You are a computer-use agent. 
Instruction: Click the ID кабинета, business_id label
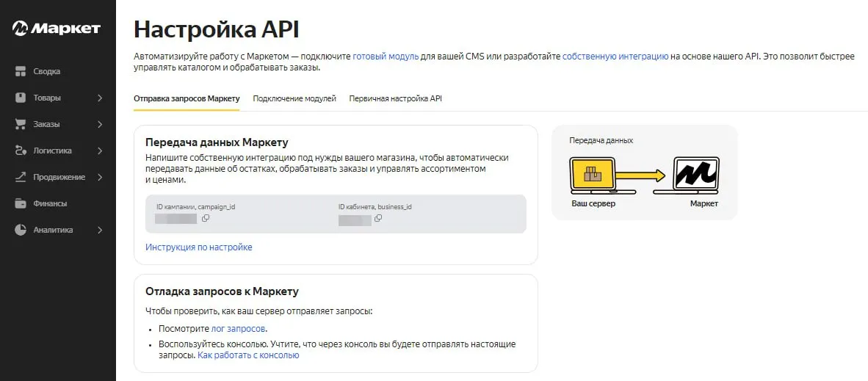click(x=375, y=206)
